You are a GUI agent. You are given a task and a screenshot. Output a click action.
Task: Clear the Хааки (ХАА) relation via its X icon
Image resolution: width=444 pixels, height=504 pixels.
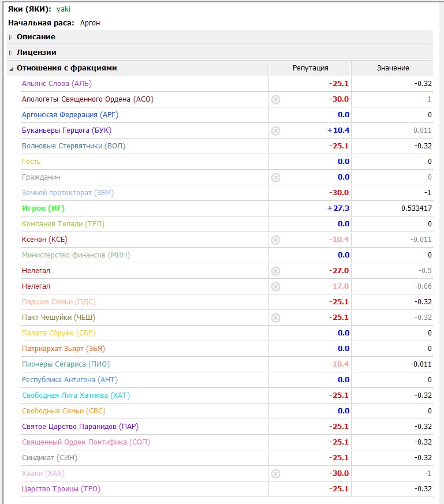pos(275,473)
